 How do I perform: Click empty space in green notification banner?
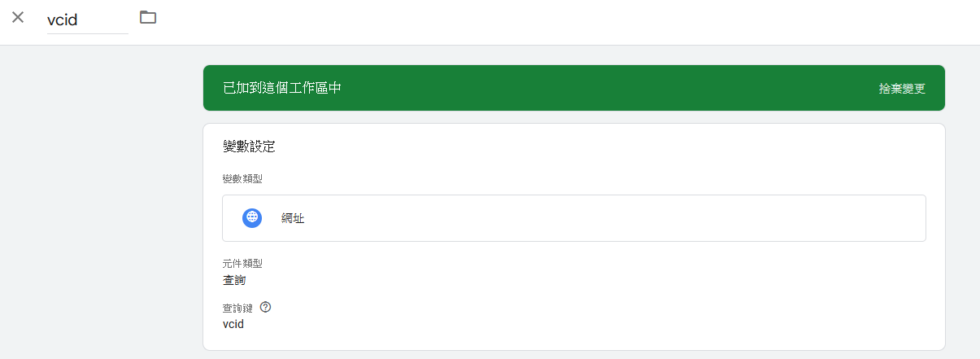(610, 88)
